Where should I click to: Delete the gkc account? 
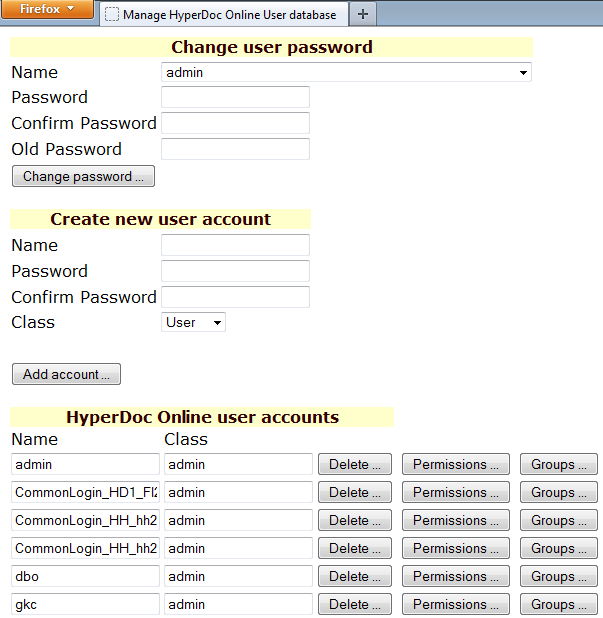tap(355, 604)
